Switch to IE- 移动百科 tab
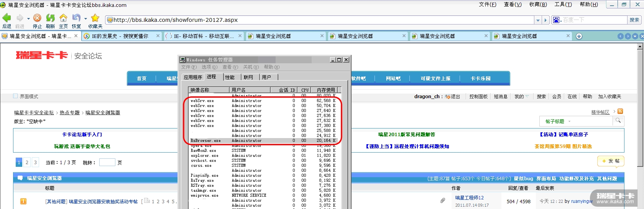 pos(203,36)
